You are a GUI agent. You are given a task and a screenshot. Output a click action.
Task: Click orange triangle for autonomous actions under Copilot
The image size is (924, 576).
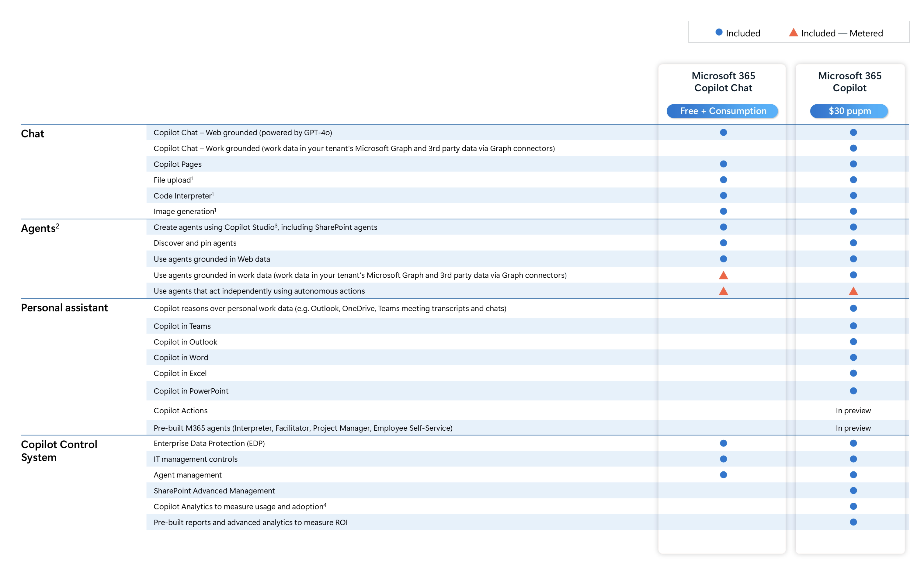tap(853, 291)
